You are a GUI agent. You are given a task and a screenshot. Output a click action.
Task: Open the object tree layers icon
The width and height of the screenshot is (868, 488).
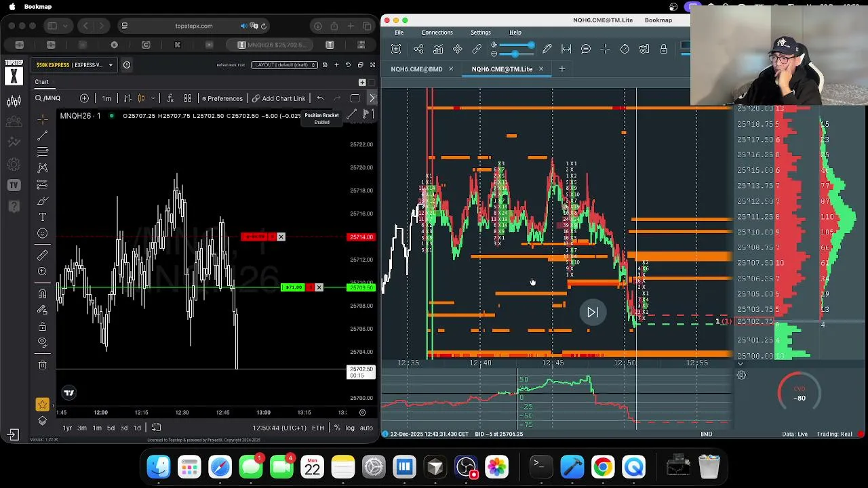tap(42, 421)
